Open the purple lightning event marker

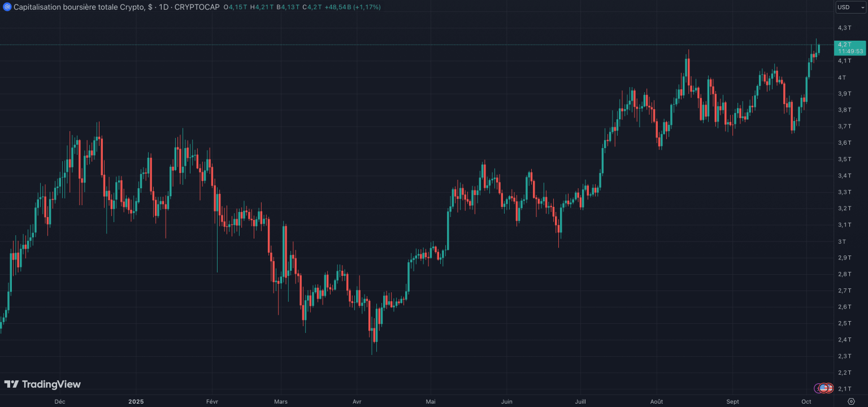817,388
